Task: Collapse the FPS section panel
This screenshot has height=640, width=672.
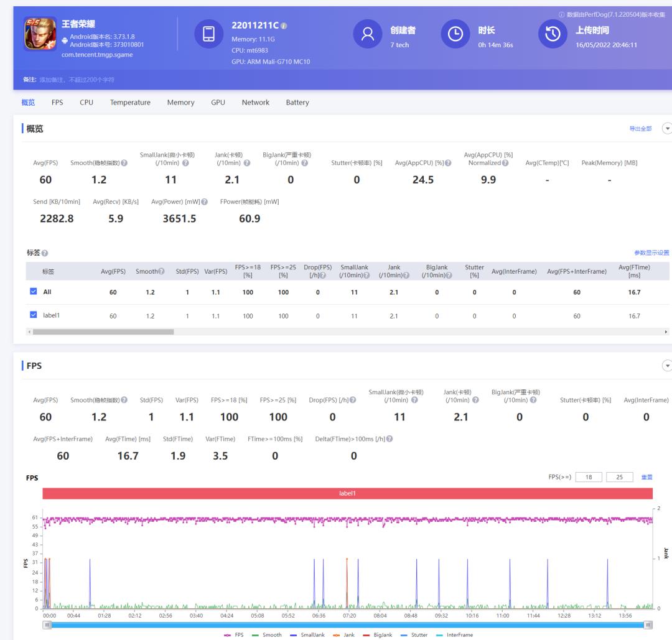Action: point(667,366)
